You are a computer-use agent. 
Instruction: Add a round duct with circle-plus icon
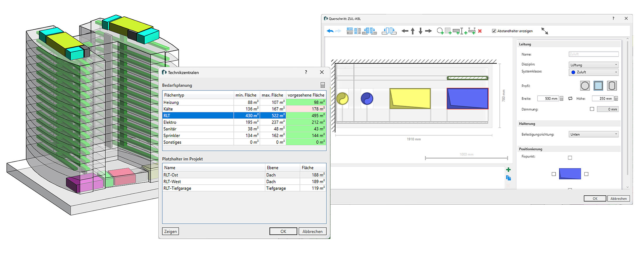(x=440, y=31)
